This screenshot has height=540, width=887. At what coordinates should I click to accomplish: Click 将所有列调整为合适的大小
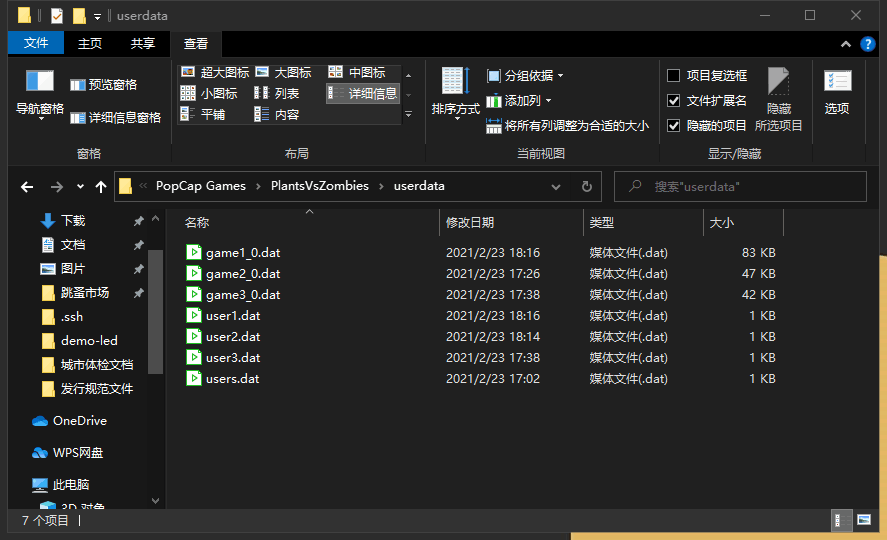tap(567, 126)
